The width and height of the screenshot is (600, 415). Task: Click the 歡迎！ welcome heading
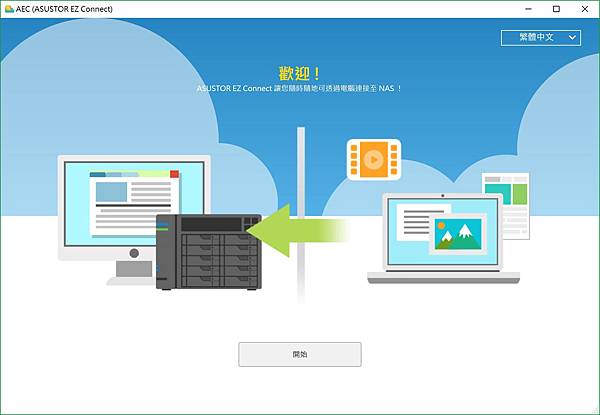pos(299,73)
